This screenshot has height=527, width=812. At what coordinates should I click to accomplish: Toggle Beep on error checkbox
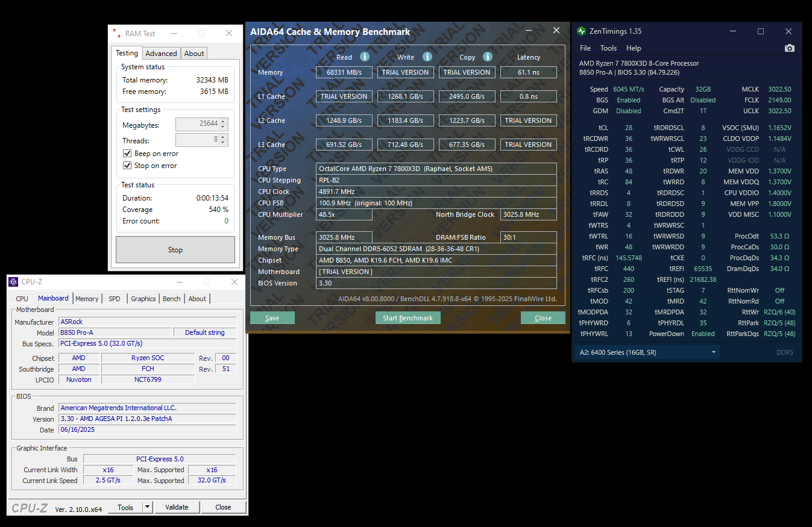(x=127, y=154)
